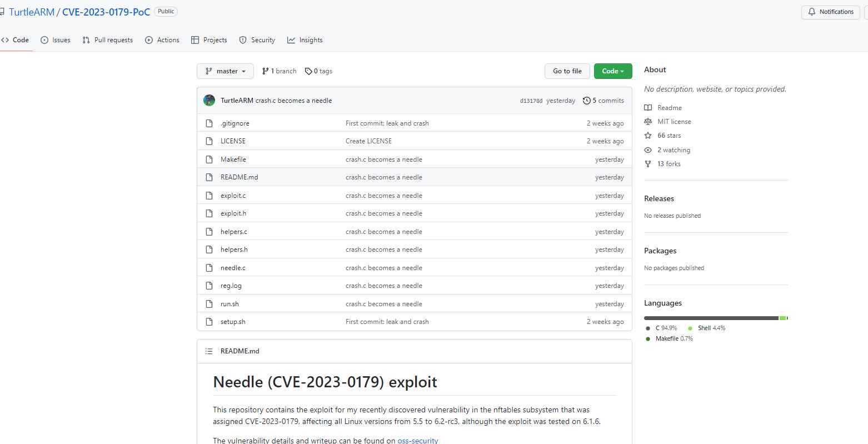This screenshot has height=444, width=868.
Task: Click file icon next to reg.log
Action: pos(209,286)
